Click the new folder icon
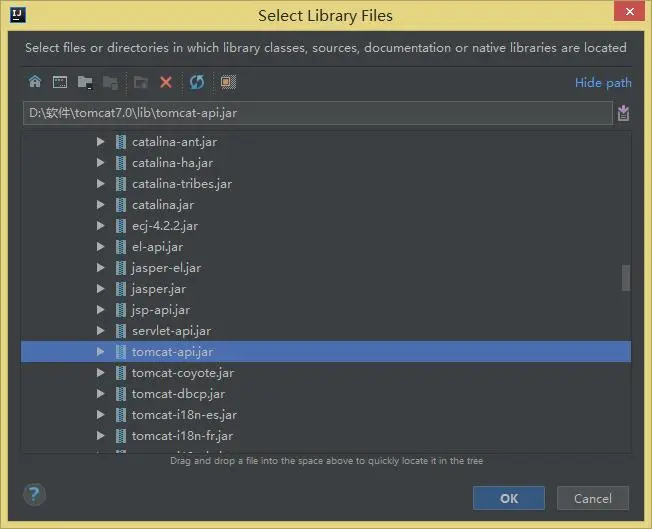The image size is (652, 529). 141,82
